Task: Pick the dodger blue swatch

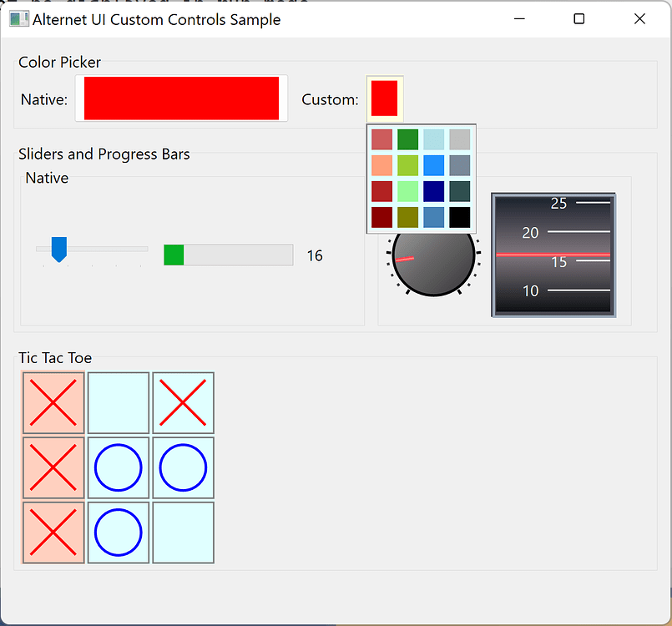Action: tap(434, 165)
